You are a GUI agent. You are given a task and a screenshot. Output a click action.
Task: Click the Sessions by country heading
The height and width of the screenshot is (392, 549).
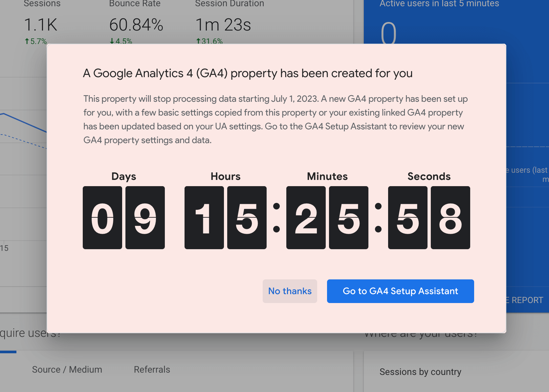pos(420,372)
